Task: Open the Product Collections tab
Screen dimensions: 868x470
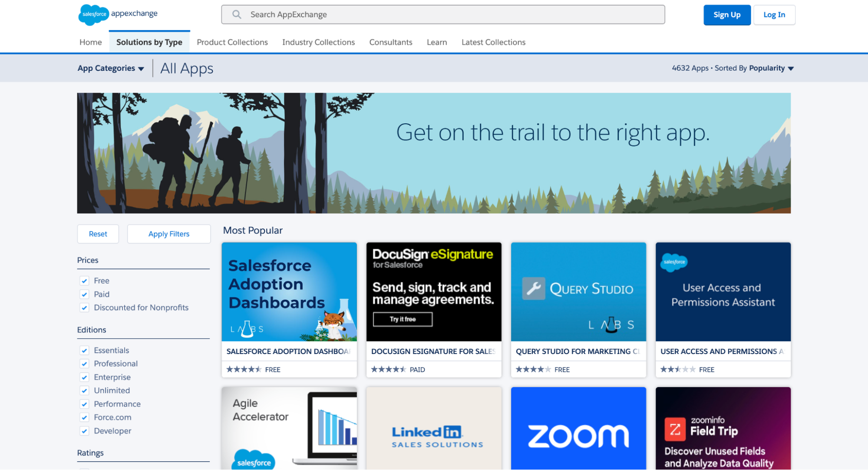Action: click(x=232, y=42)
